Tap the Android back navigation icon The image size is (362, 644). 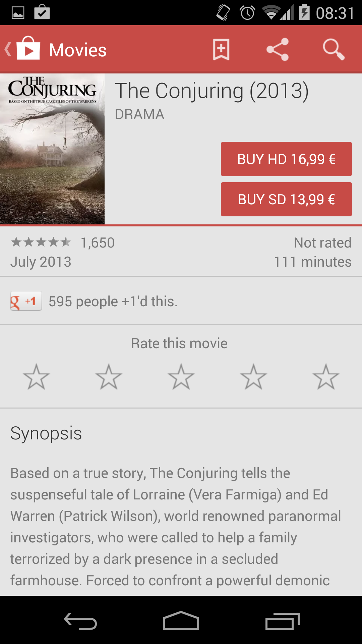pyautogui.click(x=80, y=621)
